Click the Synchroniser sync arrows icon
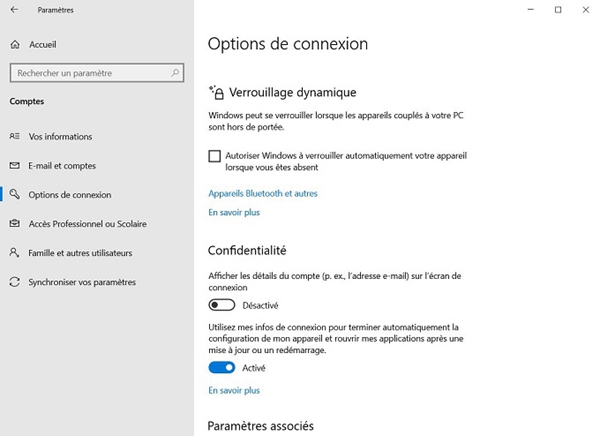 pos(15,282)
